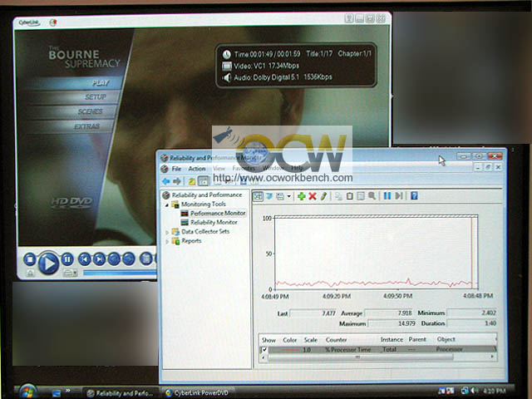Pause the movie in PowerDVD

67,259
